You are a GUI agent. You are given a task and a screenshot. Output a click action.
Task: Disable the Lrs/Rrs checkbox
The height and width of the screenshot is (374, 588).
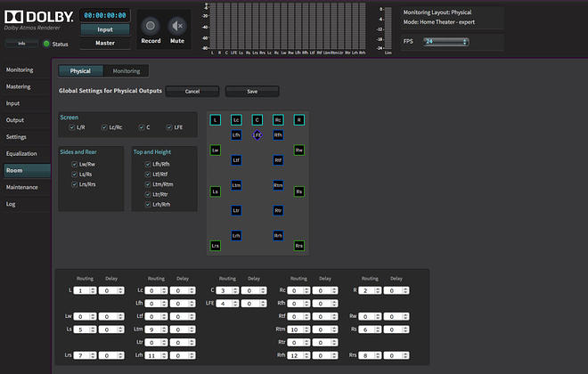(75, 184)
